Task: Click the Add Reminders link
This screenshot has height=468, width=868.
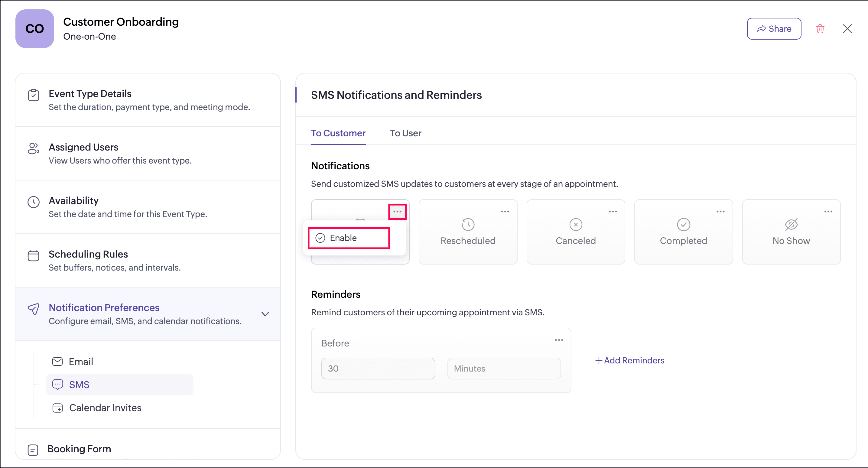Action: point(629,360)
